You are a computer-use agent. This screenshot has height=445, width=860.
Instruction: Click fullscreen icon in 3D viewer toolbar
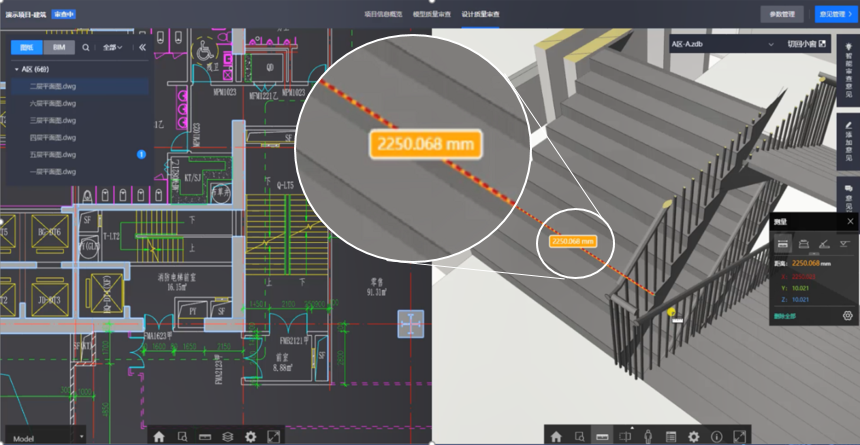point(739,436)
